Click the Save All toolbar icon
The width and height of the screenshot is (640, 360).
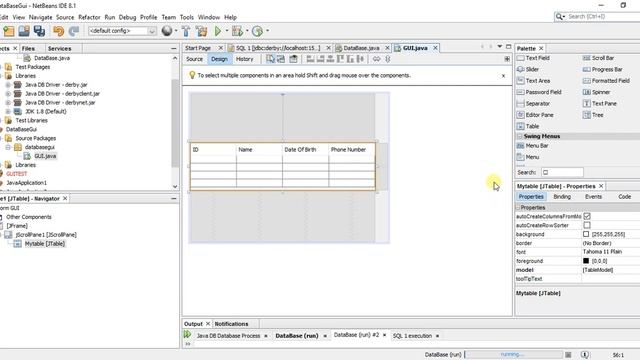pyautogui.click(x=39, y=31)
